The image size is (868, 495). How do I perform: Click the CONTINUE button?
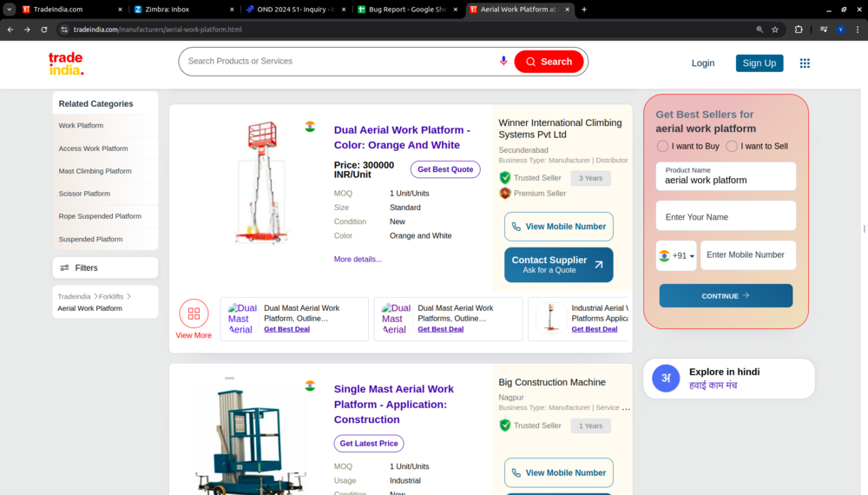coord(726,295)
